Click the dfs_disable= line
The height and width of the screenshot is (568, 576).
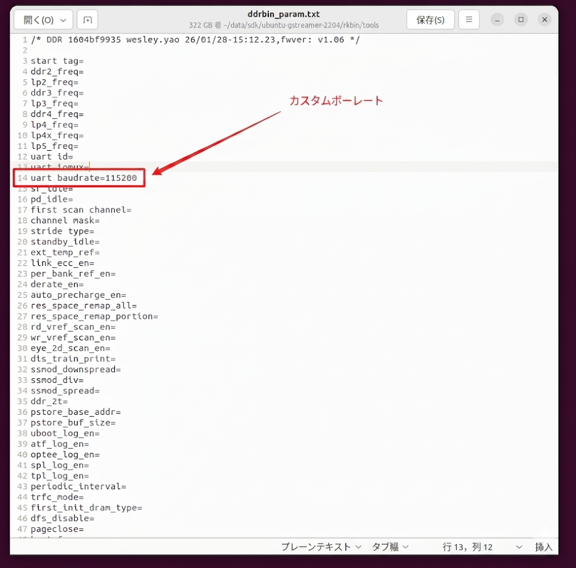pyautogui.click(x=62, y=519)
